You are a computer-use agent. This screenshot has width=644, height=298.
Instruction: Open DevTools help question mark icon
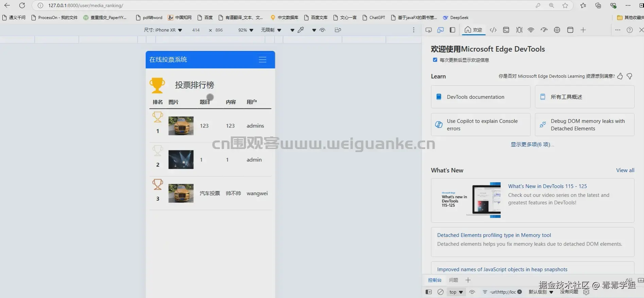coord(630,30)
